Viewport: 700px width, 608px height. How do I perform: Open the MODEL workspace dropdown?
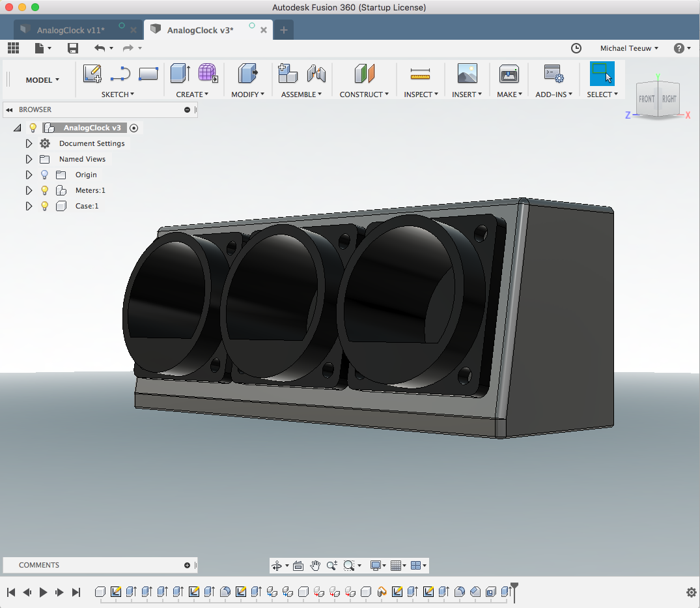[42, 80]
